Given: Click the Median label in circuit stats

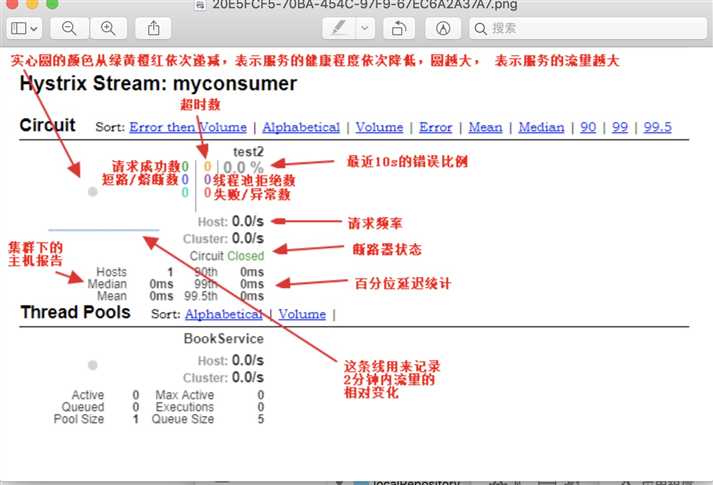Looking at the screenshot, I should pyautogui.click(x=107, y=284).
